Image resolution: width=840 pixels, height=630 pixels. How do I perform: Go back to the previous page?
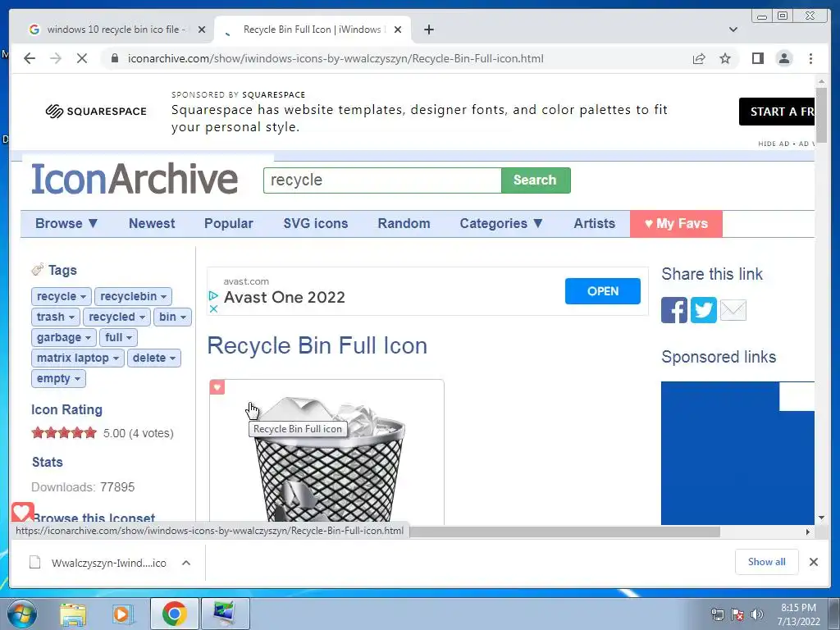pyautogui.click(x=30, y=58)
